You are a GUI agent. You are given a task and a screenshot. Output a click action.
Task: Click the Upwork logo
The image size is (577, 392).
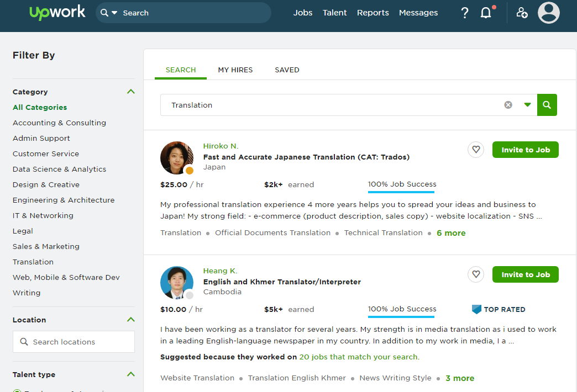pos(57,13)
